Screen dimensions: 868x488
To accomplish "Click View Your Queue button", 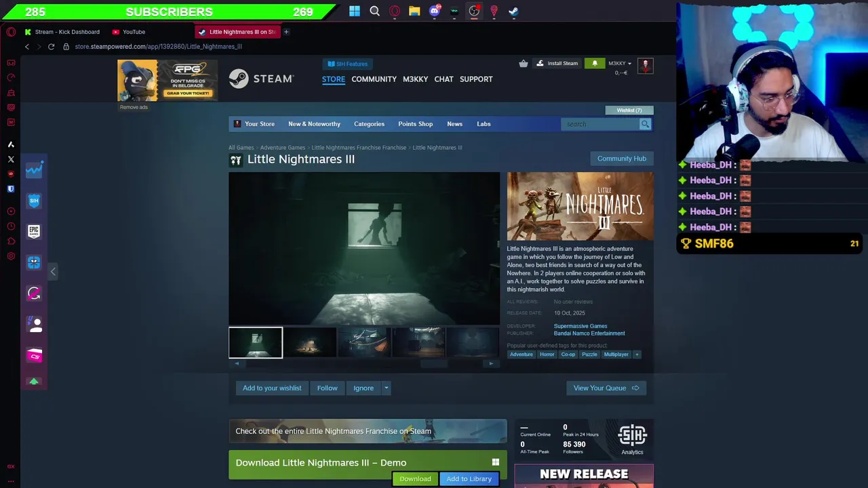I will [x=606, y=388].
